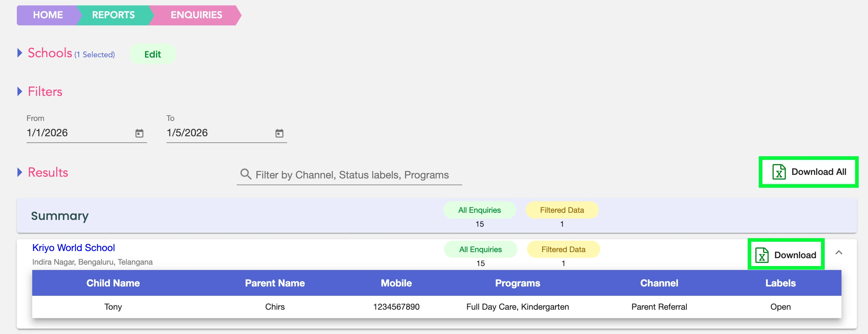The image size is (868, 334).
Task: Open the To date calendar picker icon
Action: click(279, 133)
